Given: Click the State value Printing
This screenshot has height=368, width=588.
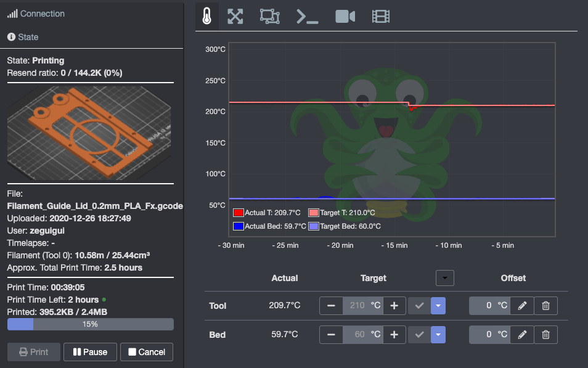Looking at the screenshot, I should click(48, 60).
